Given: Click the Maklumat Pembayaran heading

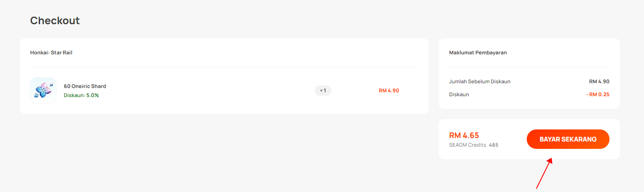Looking at the screenshot, I should pyautogui.click(x=478, y=53).
